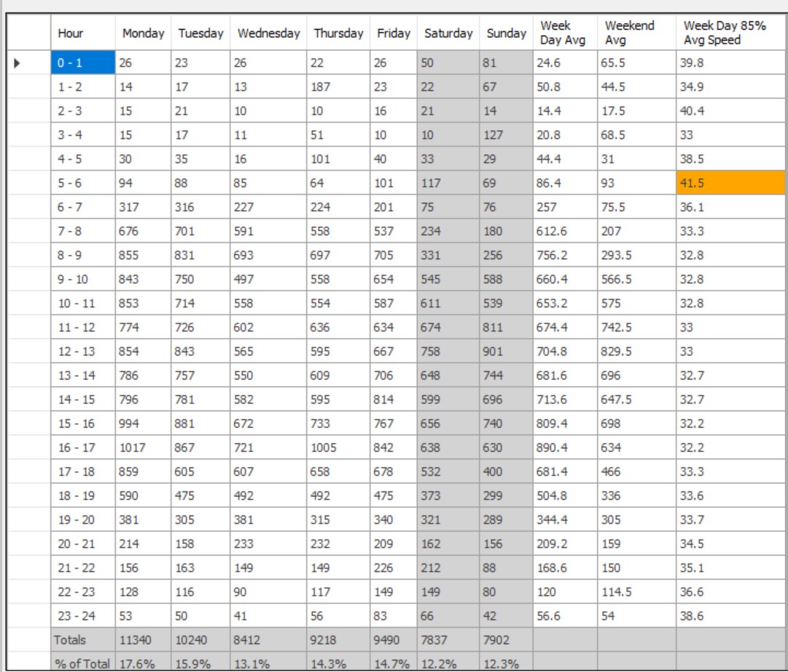The image size is (788, 672).
Task: Select the Wednesday column header
Action: pyautogui.click(x=268, y=34)
